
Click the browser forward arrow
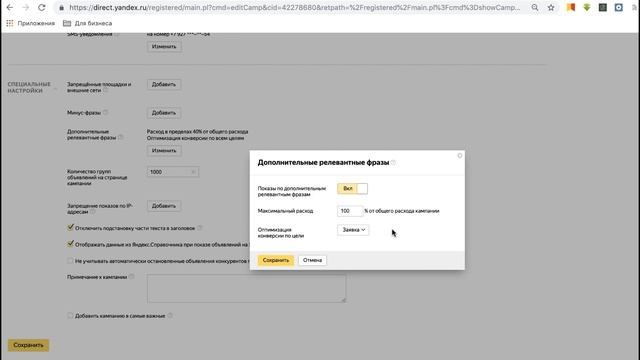point(25,7)
